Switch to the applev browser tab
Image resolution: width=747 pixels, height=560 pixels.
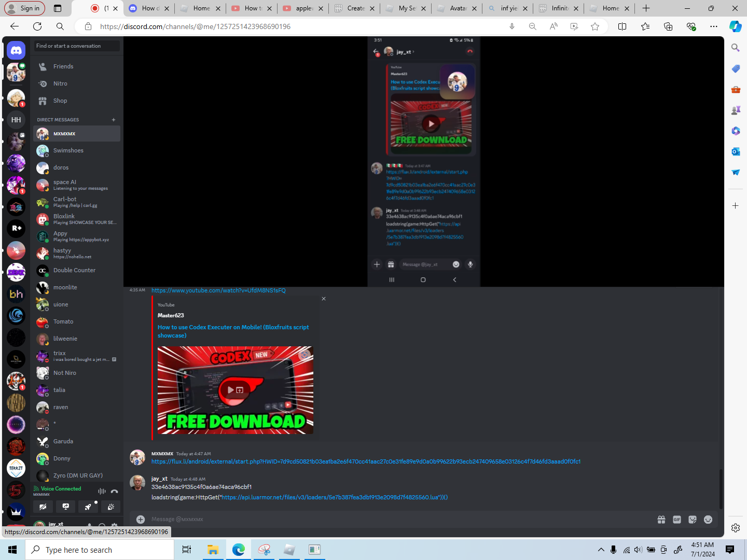(x=303, y=8)
